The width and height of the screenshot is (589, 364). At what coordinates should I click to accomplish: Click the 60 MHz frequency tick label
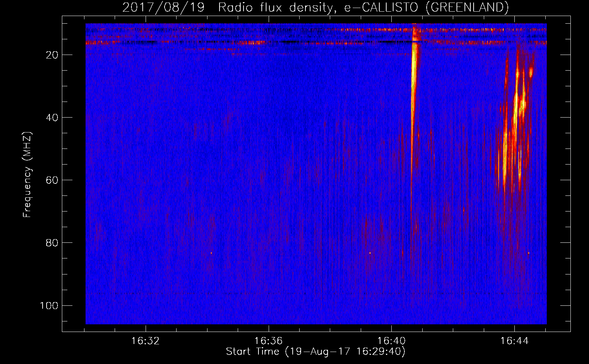tap(52, 180)
